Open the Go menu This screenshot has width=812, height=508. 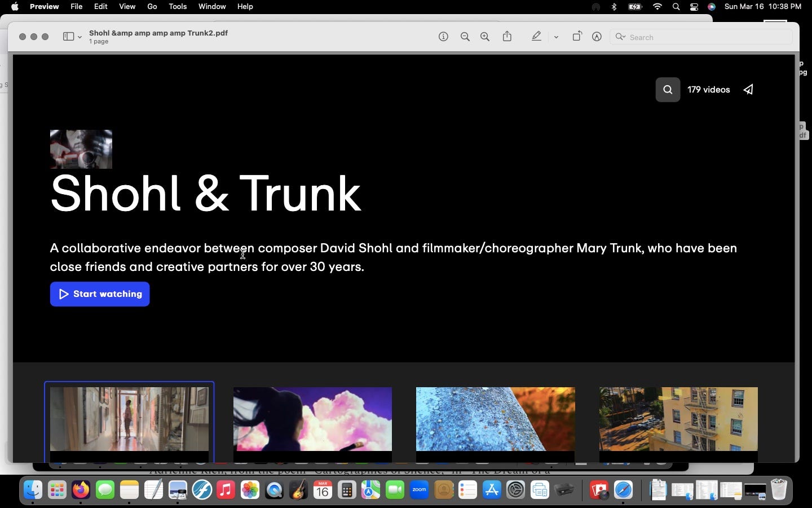pyautogui.click(x=152, y=7)
